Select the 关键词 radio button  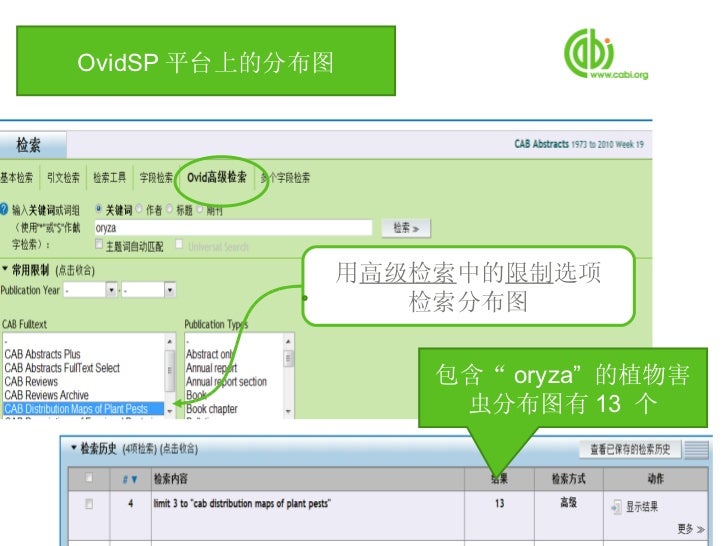98,209
